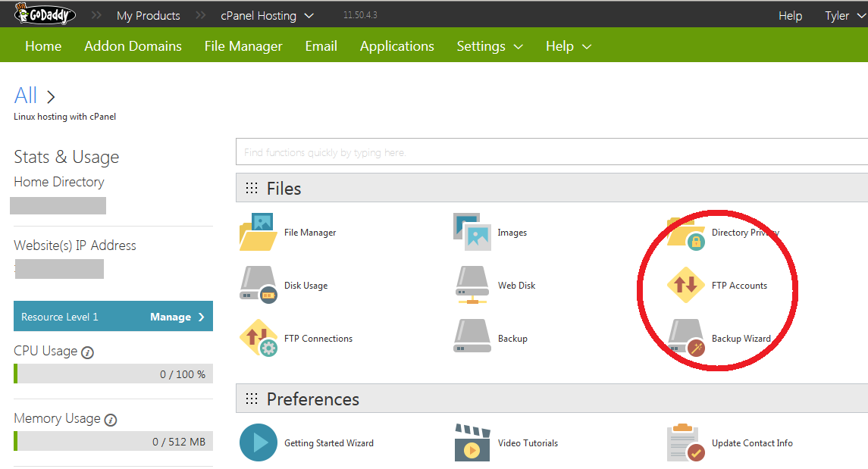Open the Getting Started Wizard play icon
This screenshot has height=469, width=868.
(258, 443)
